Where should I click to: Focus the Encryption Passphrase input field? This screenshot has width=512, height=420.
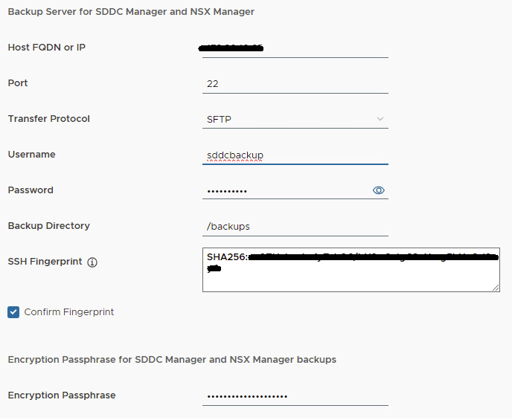click(x=295, y=396)
